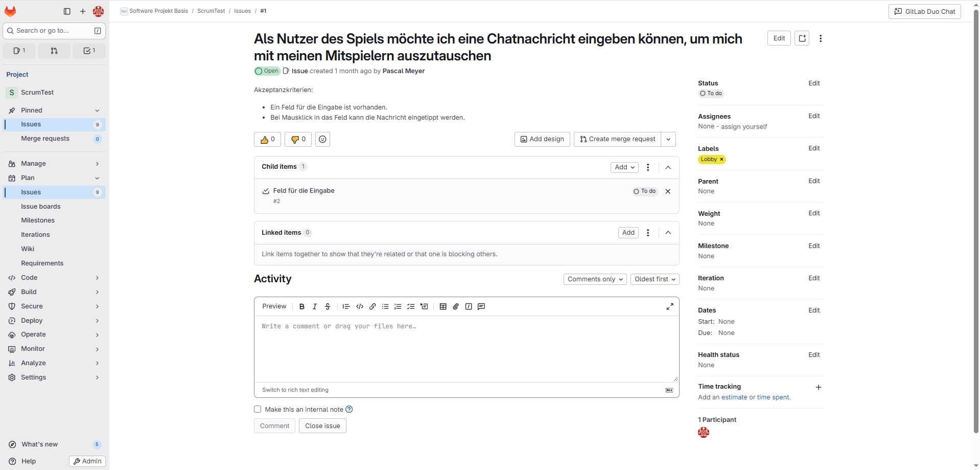Expand comment editor to full screen
This screenshot has height=470, width=980.
[669, 307]
